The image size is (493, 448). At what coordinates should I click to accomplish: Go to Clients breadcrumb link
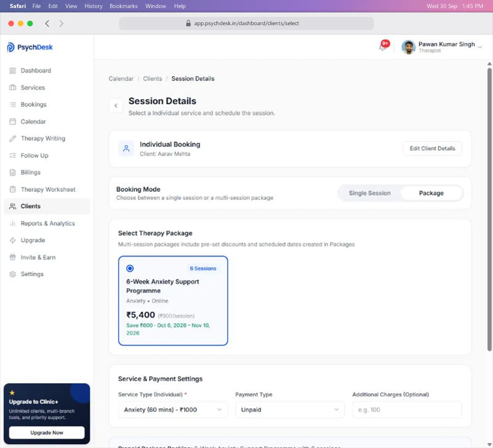coord(152,79)
